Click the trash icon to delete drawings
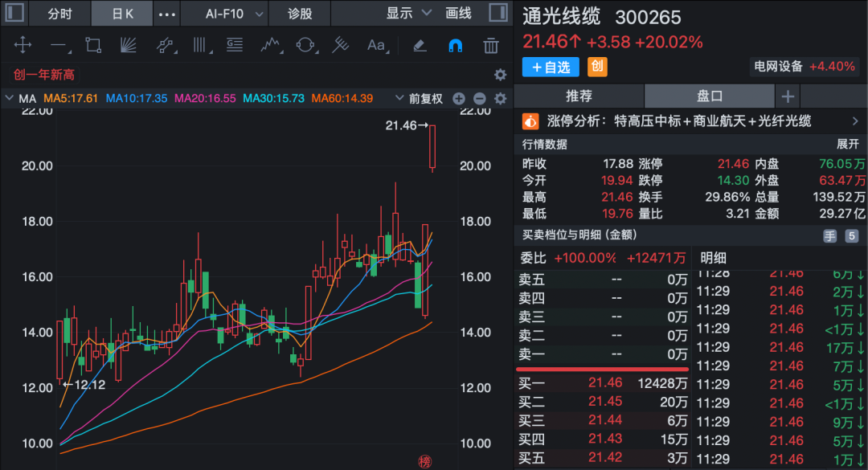The width and height of the screenshot is (868, 470). coord(490,46)
